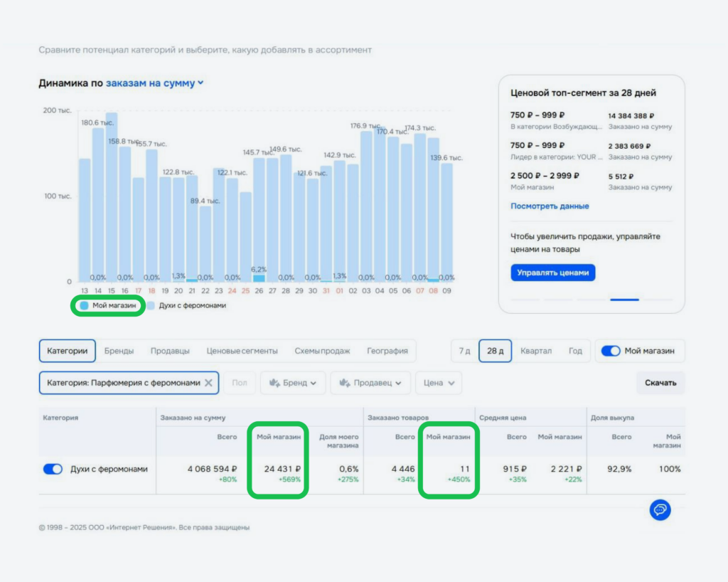Select the Квартал period
This screenshot has width=728, height=582.
click(x=535, y=351)
